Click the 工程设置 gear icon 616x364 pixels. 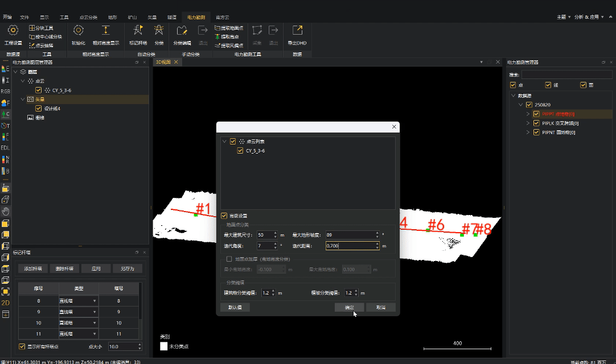tap(13, 31)
